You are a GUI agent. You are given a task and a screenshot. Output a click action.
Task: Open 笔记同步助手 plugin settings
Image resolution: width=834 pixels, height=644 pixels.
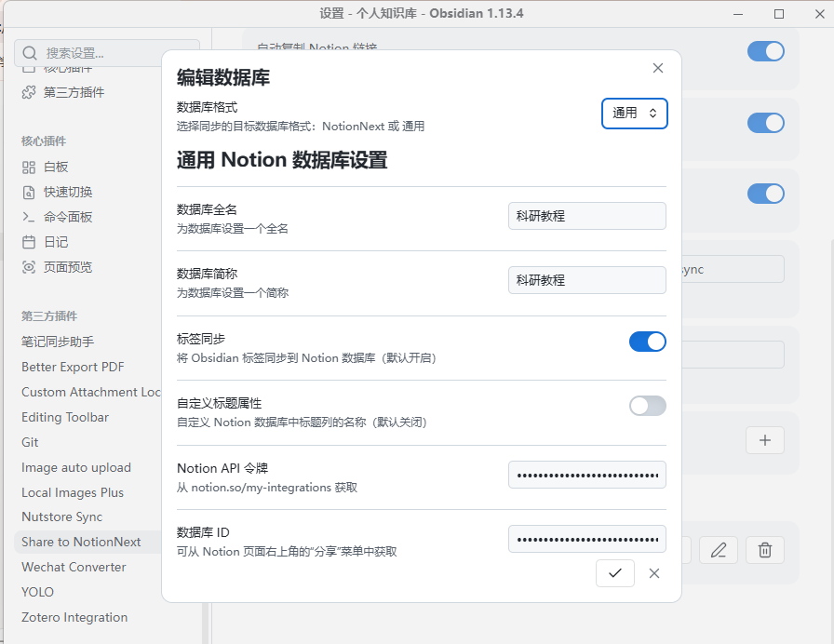point(58,342)
